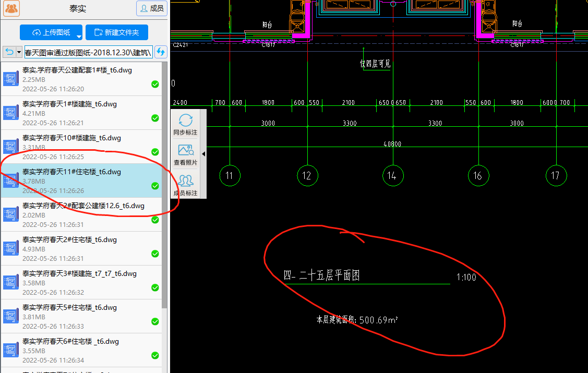This screenshot has width=588, height=373.
Task: Click the blue refresh icon beside the path
Action: (161, 52)
